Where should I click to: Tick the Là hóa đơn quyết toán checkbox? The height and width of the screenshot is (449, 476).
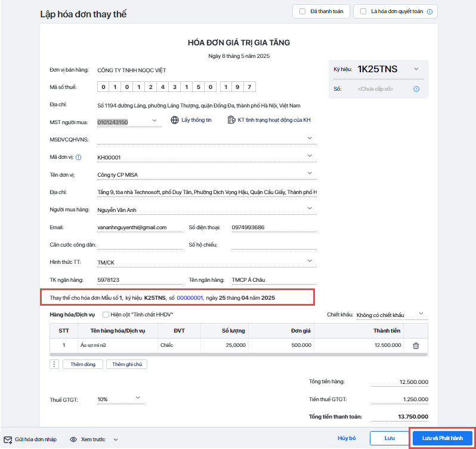coord(363,11)
